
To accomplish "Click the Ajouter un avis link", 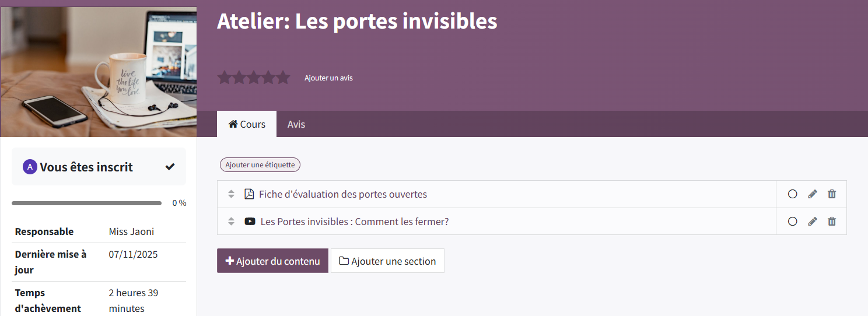I will (x=328, y=78).
